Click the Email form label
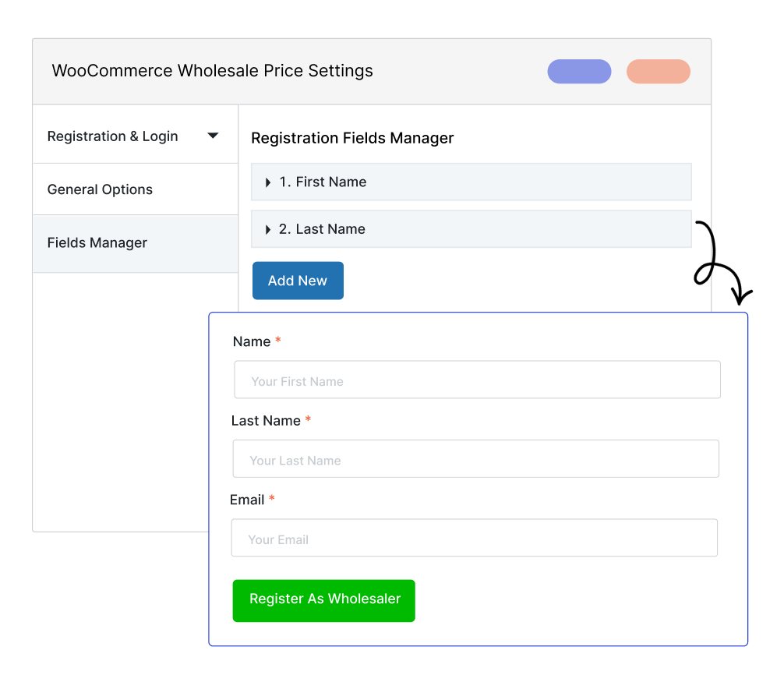The height and width of the screenshot is (682, 784). pos(247,500)
